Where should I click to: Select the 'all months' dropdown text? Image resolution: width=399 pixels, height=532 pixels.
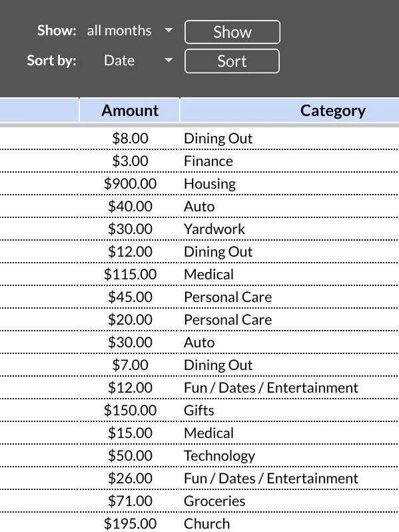pos(119,31)
